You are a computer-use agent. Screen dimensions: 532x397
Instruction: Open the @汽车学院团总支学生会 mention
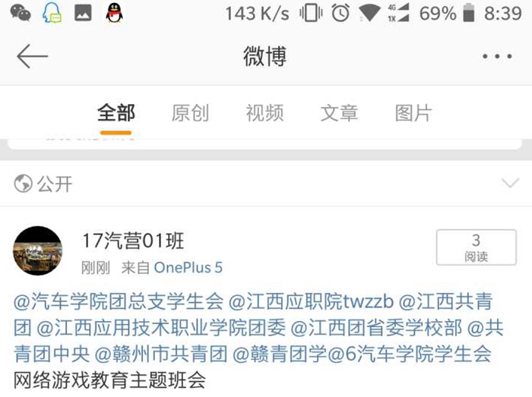tap(119, 301)
